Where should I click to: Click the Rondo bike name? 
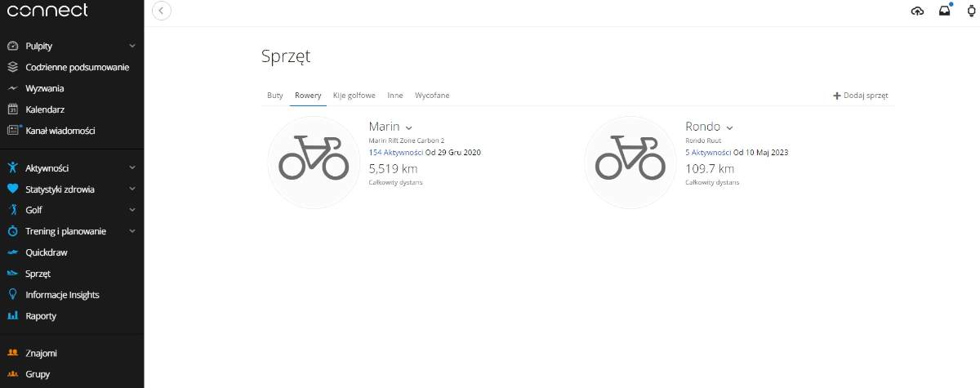pyautogui.click(x=703, y=127)
